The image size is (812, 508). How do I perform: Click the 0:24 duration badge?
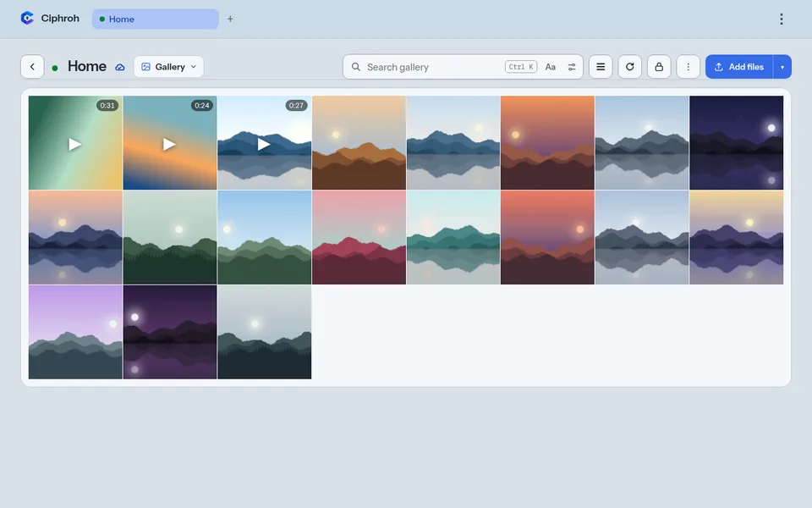[202, 105]
